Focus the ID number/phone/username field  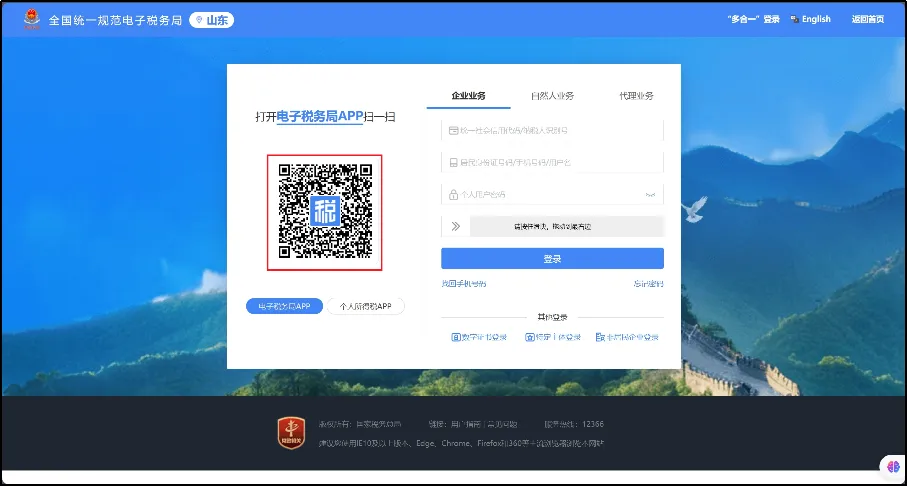(x=552, y=163)
